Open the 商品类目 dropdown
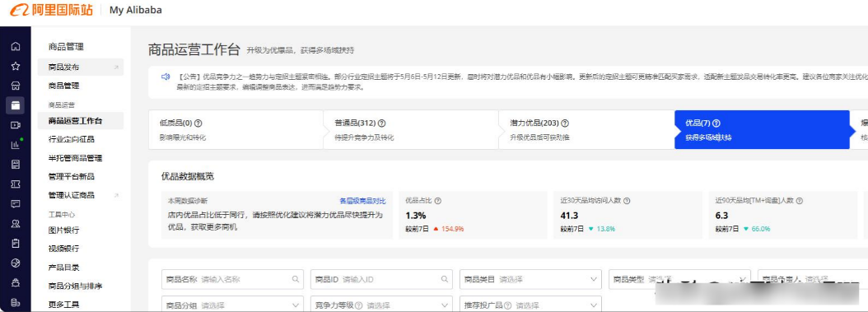This screenshot has width=868, height=312. click(x=530, y=279)
